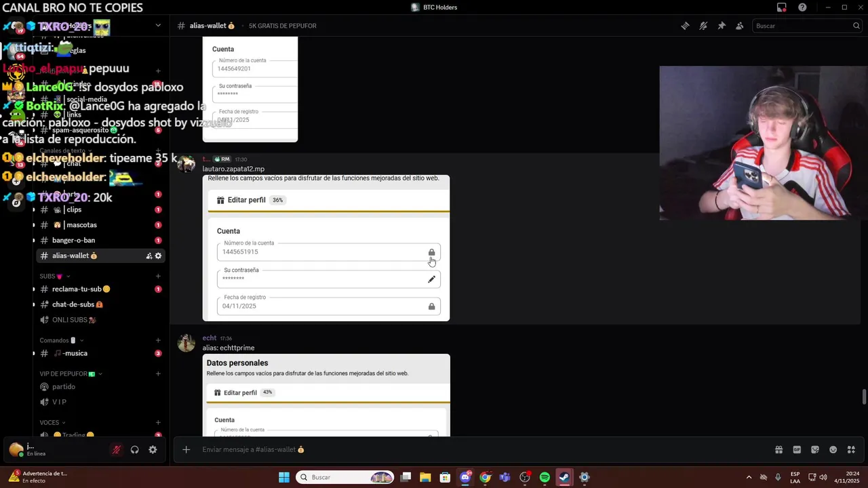Toggle channel notification mute bell

(703, 26)
